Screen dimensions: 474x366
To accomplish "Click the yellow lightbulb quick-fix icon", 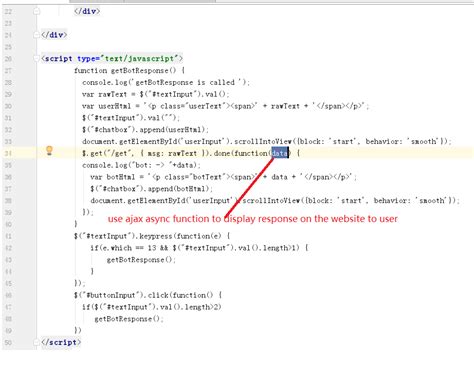I will point(49,151).
